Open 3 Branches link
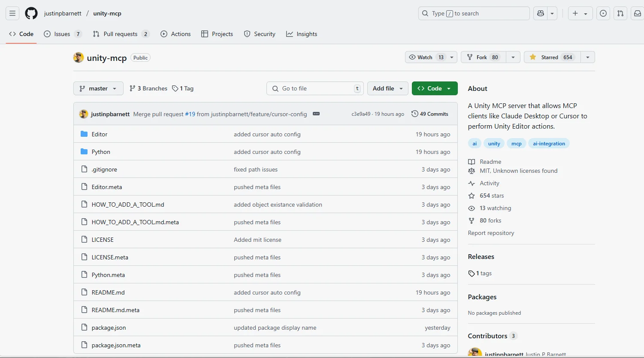The width and height of the screenshot is (644, 358). pyautogui.click(x=148, y=88)
